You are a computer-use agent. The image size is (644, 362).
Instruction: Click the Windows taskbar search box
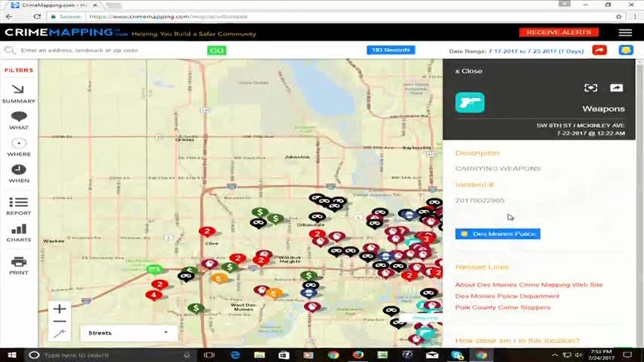pos(110,355)
